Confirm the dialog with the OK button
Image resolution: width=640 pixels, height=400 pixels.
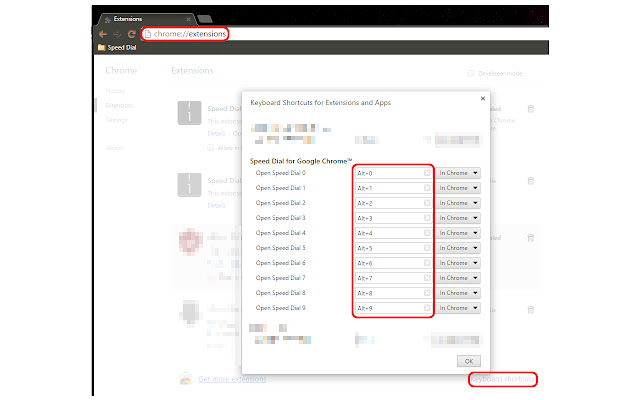[469, 361]
